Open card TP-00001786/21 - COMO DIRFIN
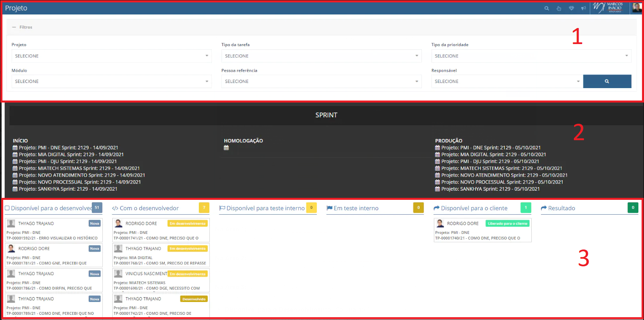 coord(54,280)
